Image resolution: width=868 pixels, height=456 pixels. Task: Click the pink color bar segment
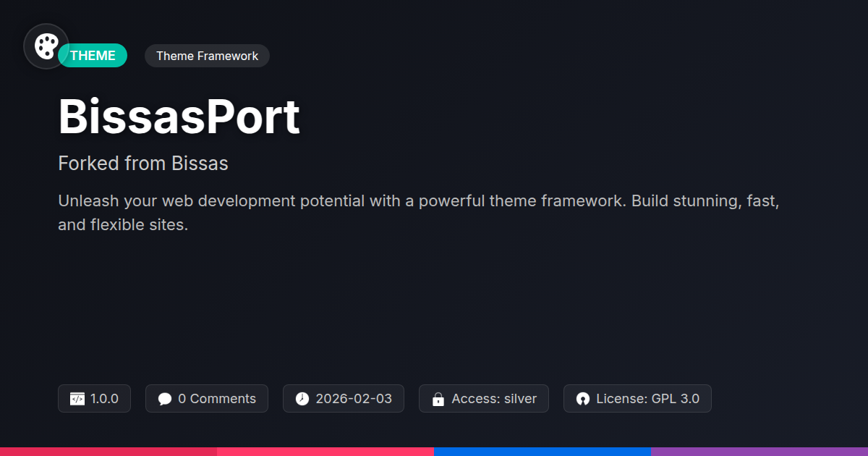click(x=325, y=452)
